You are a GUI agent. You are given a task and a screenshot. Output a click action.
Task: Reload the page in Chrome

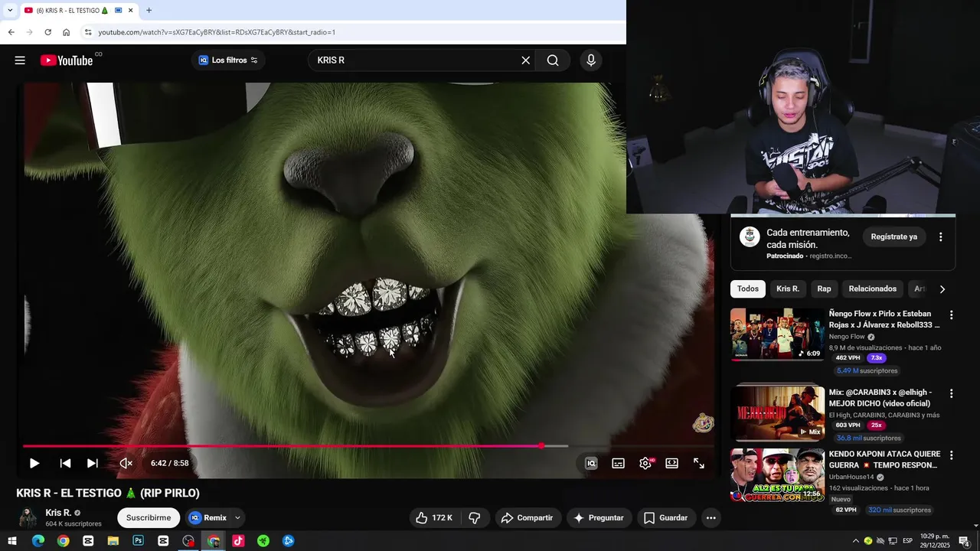[47, 32]
